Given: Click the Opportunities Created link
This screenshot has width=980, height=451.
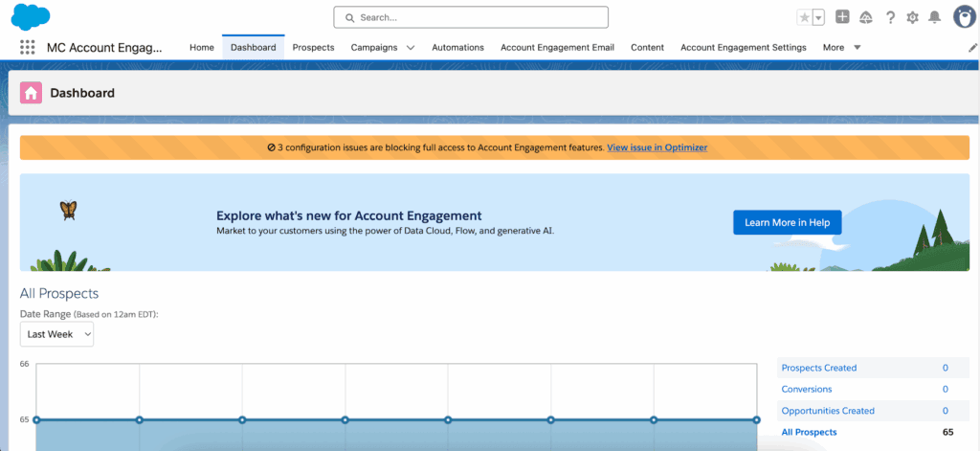Looking at the screenshot, I should 828,411.
